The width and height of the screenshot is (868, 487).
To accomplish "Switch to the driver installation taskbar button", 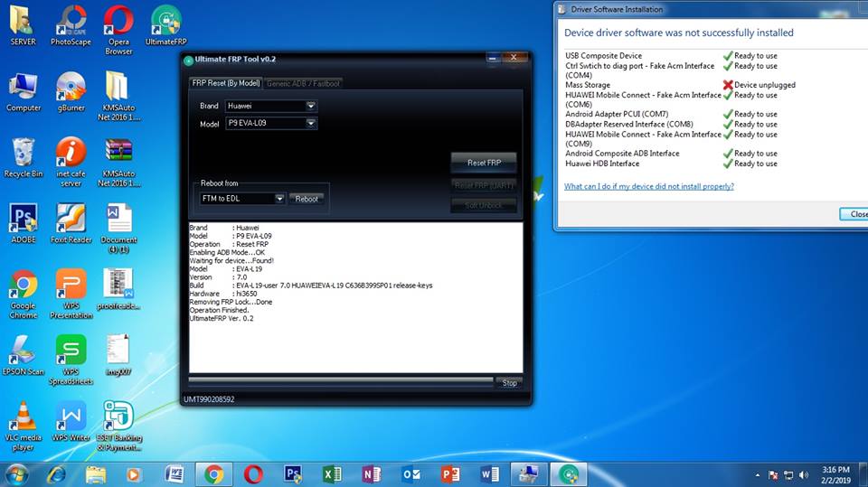I will (528, 475).
